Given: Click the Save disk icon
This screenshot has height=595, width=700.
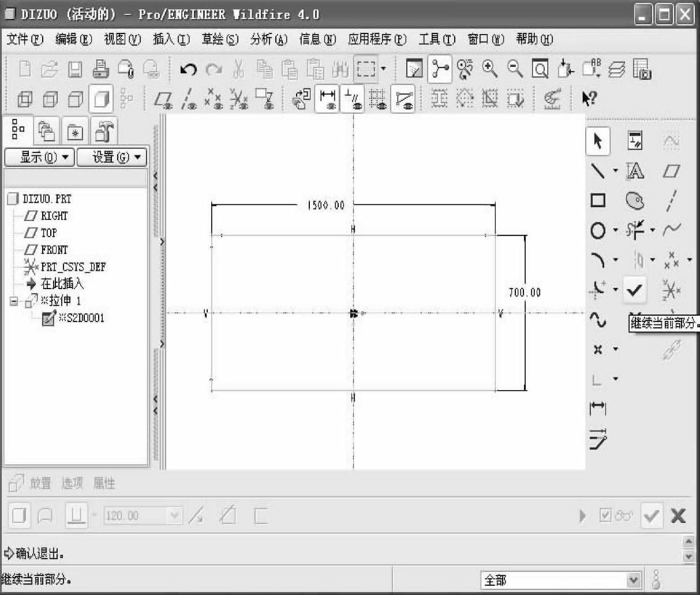Looking at the screenshot, I should pyautogui.click(x=75, y=70).
